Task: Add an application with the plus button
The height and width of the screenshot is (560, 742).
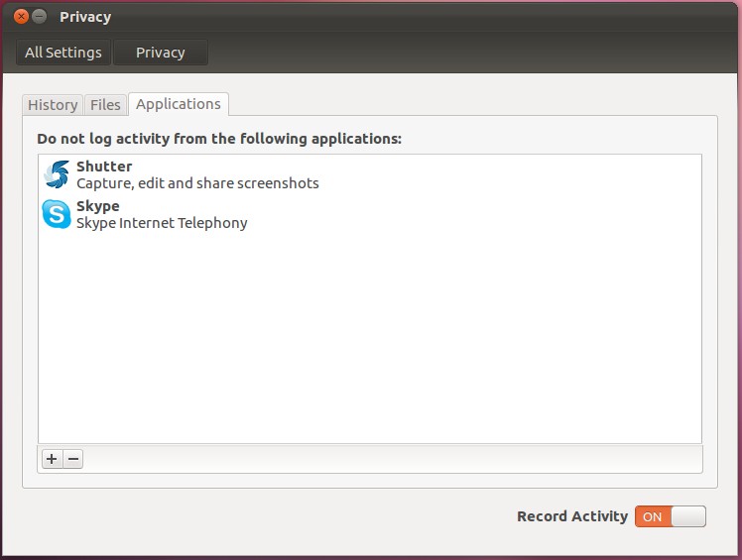Action: pos(52,459)
